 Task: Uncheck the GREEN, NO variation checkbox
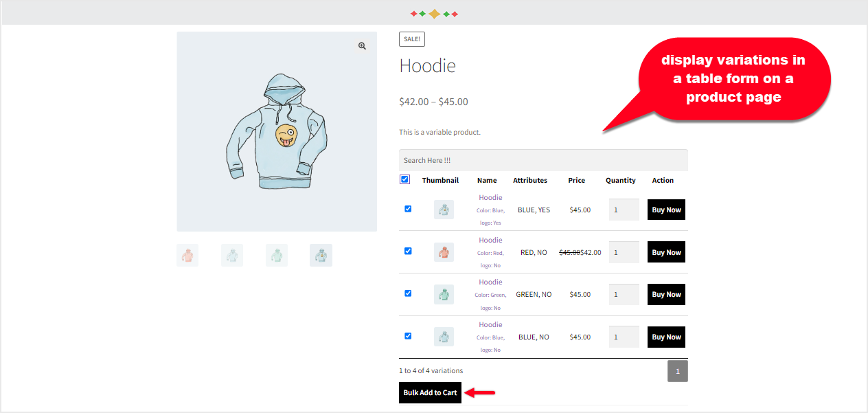408,293
